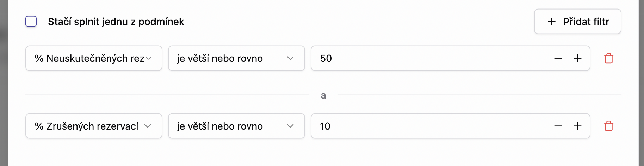Delete the '% Neuskutečněných rez' filter row

(x=608, y=58)
